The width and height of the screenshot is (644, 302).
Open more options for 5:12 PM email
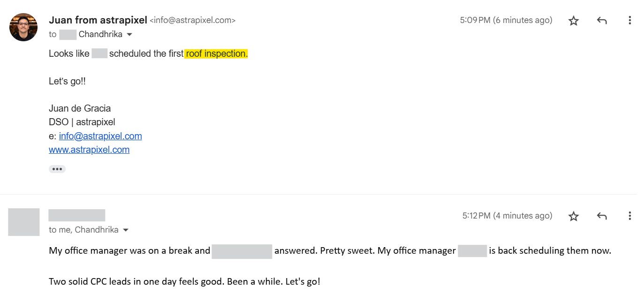(630, 216)
